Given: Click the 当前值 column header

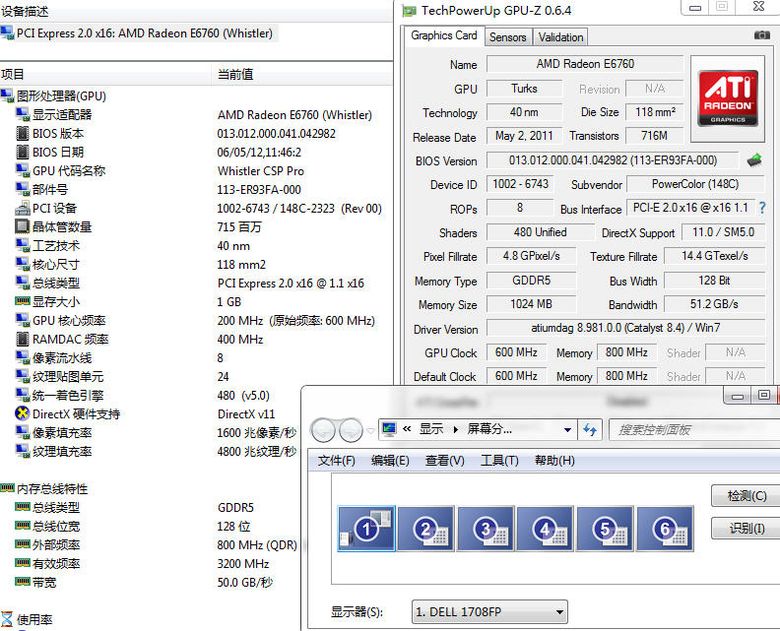Looking at the screenshot, I should (x=235, y=74).
